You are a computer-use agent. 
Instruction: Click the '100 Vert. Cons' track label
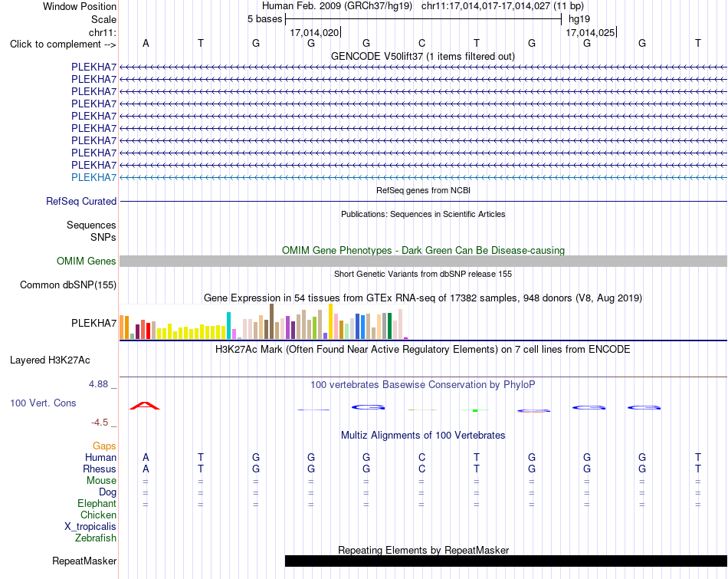43,403
